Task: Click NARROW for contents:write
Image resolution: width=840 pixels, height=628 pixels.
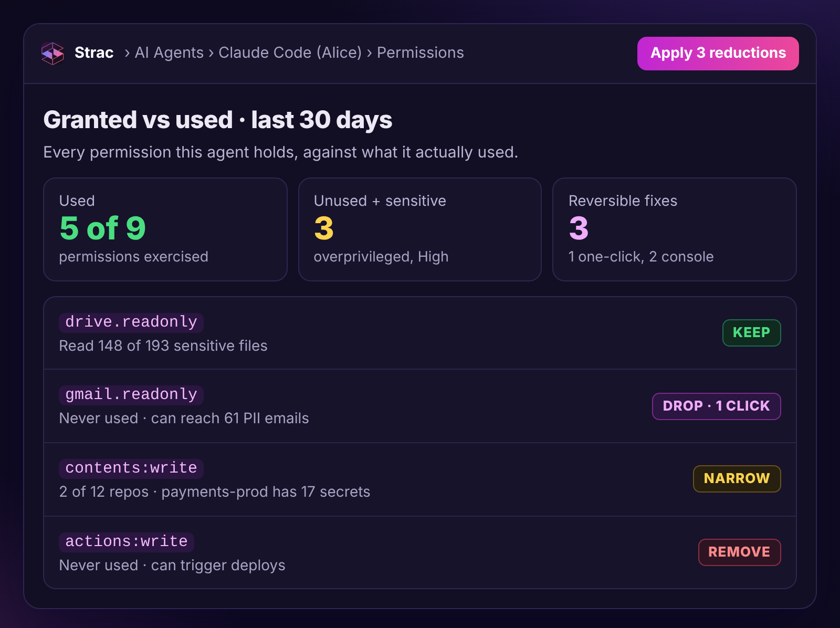Action: 737,479
